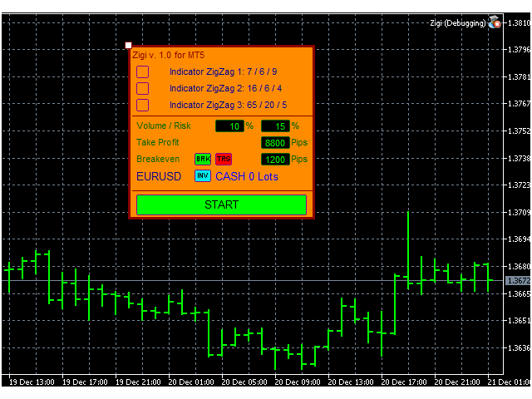Screen dimensions: 532x399
Task: Edit the Volume percent field showing 10
Action: point(229,126)
